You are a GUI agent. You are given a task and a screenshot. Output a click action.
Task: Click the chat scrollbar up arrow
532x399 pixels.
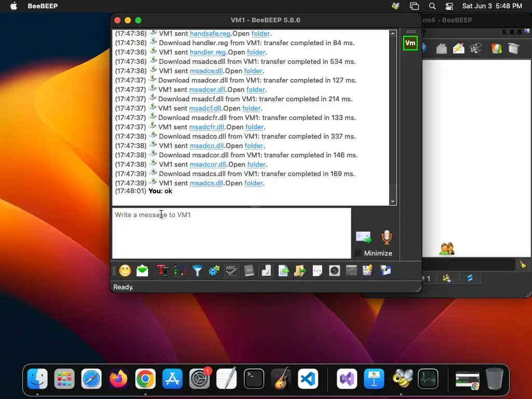click(393, 34)
